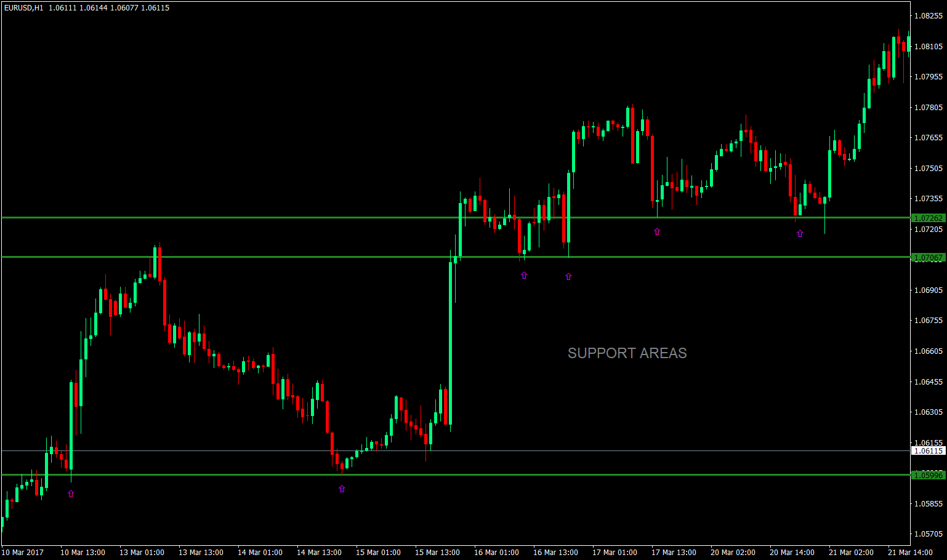Click the green 1.07067 price tag
This screenshot has width=947, height=560.
coord(928,257)
